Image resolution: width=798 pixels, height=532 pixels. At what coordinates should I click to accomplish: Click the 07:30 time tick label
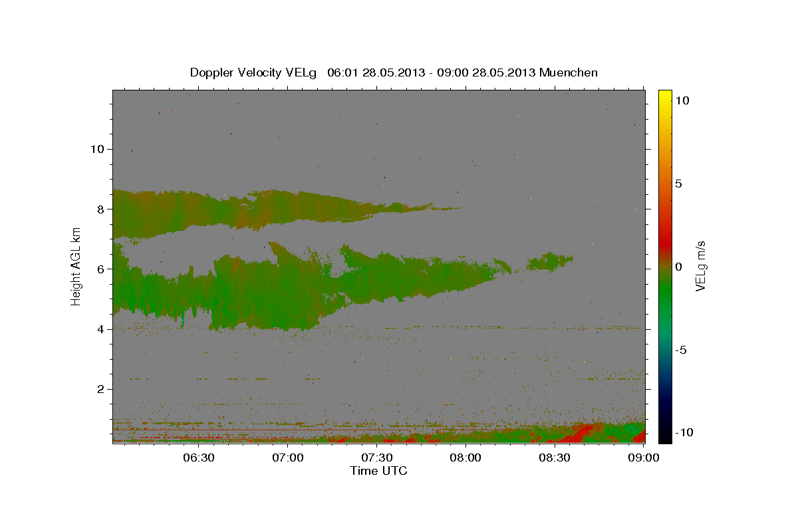(x=377, y=458)
